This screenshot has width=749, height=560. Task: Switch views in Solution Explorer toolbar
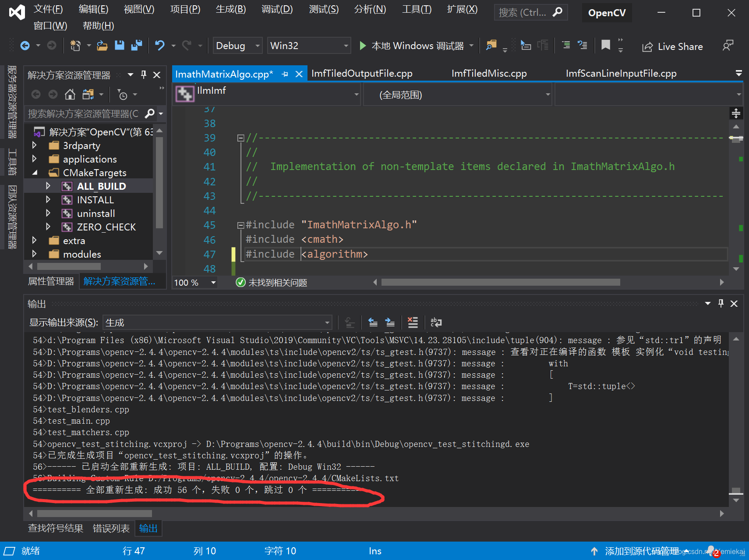pyautogui.click(x=88, y=94)
